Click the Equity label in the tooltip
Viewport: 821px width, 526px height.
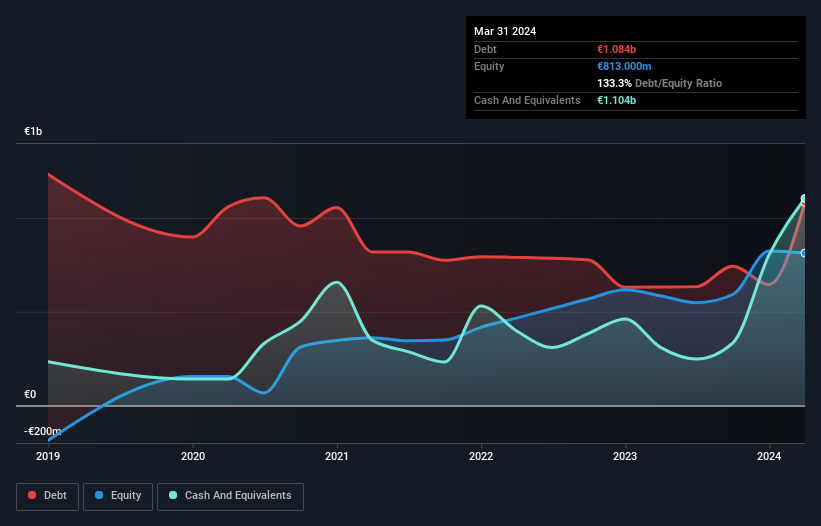(489, 66)
